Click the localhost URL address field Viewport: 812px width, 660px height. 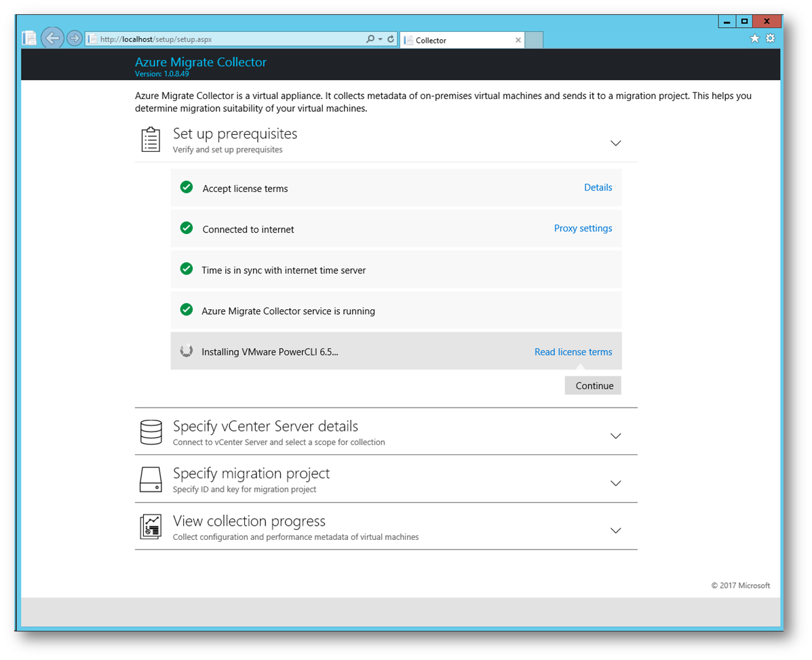coord(224,39)
